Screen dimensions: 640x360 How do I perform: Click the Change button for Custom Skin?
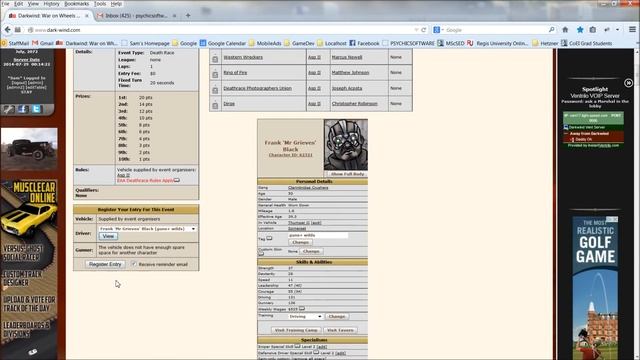pos(311,251)
